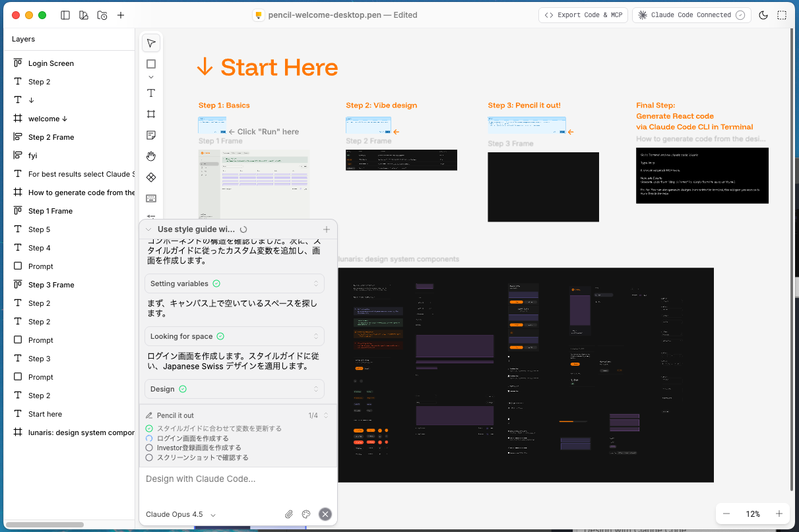The image size is (799, 532).
Task: Click Export Code & MCP button
Action: 583,15
